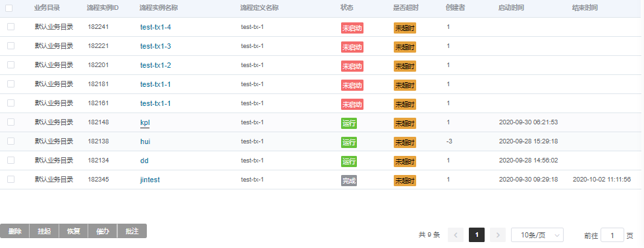Click the 删除 button

point(14,231)
